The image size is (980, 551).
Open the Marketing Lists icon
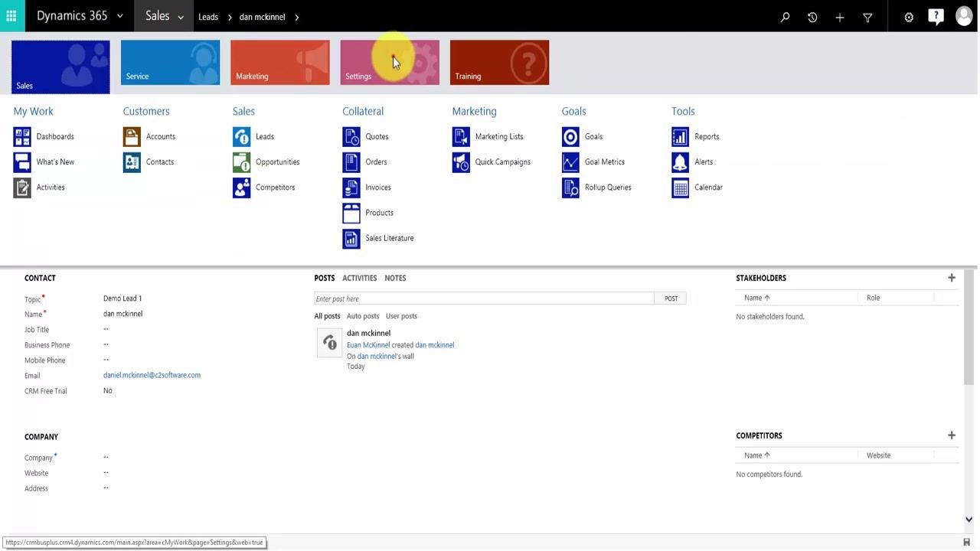461,136
